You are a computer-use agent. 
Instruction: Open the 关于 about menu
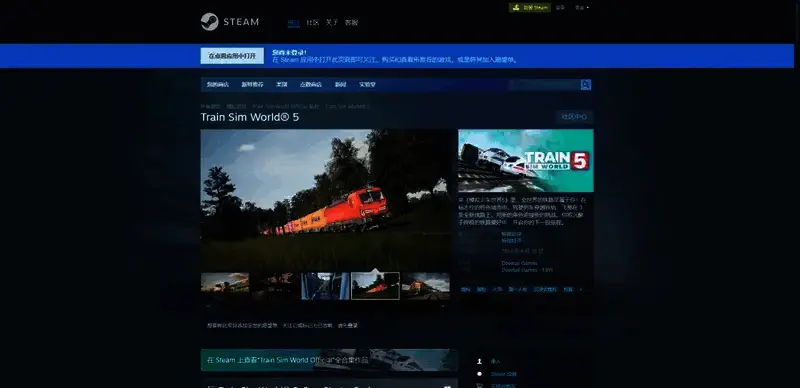(x=332, y=22)
